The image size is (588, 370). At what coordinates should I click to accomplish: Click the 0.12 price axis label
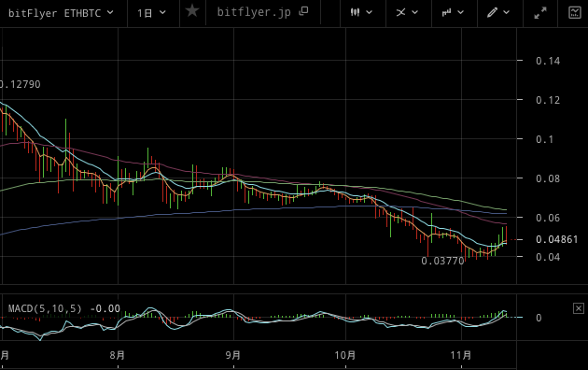pyautogui.click(x=548, y=100)
